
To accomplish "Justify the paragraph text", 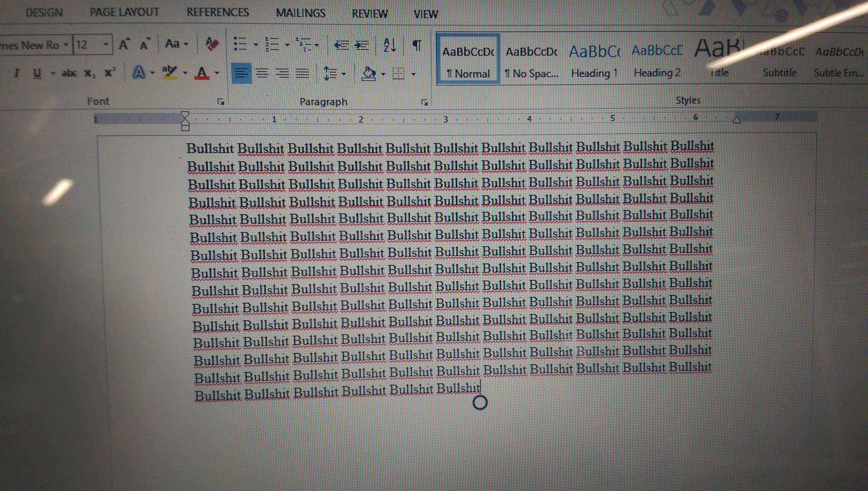I will [x=303, y=73].
